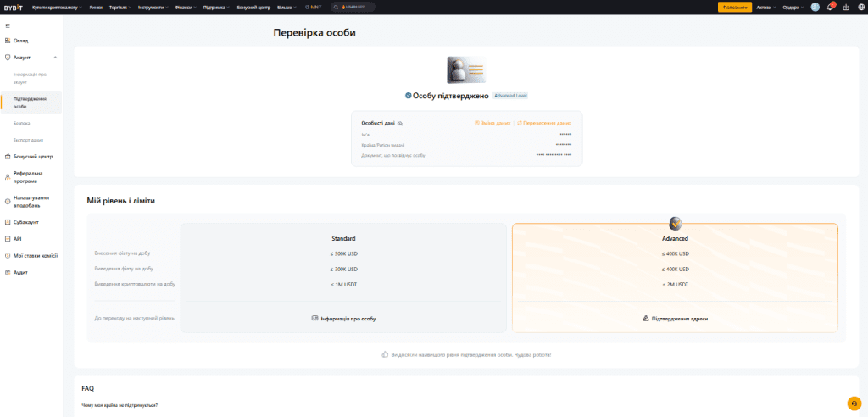Click the Аудит icon in sidebar

[x=7, y=272]
